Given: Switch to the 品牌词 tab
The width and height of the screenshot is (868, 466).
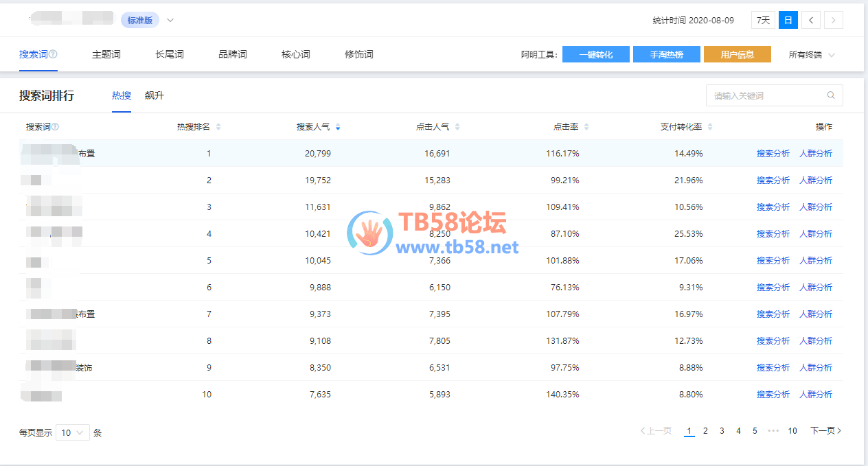Looking at the screenshot, I should pos(233,54).
